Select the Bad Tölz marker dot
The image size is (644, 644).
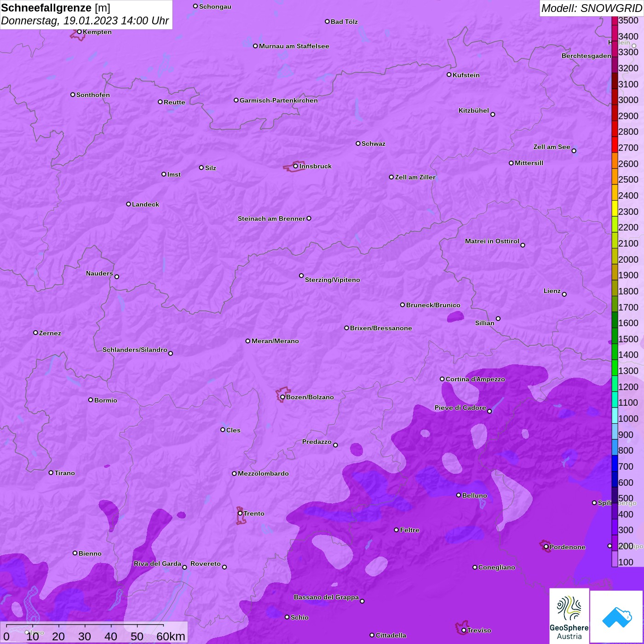pyautogui.click(x=327, y=22)
